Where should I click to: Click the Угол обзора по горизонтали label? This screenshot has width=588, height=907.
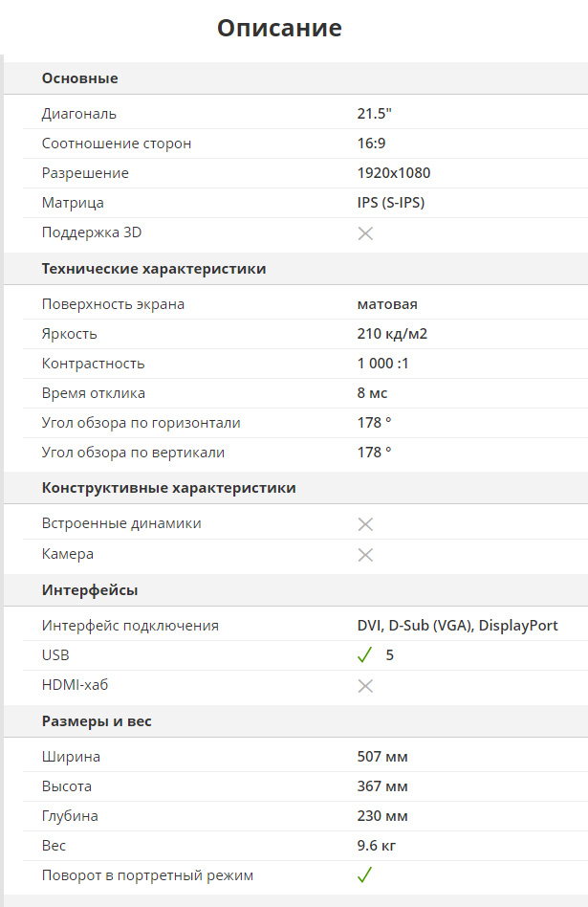tap(142, 423)
